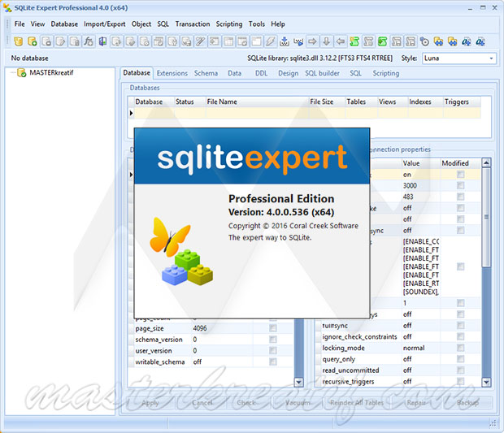Click the fx function toolbar icon
The height and width of the screenshot is (433, 504).
89,41
